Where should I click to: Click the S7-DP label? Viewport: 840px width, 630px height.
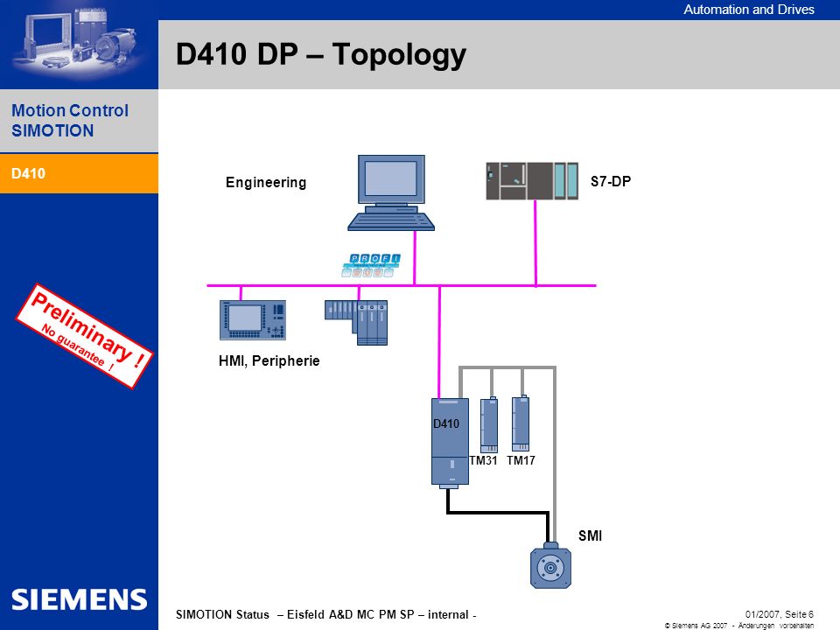(611, 182)
